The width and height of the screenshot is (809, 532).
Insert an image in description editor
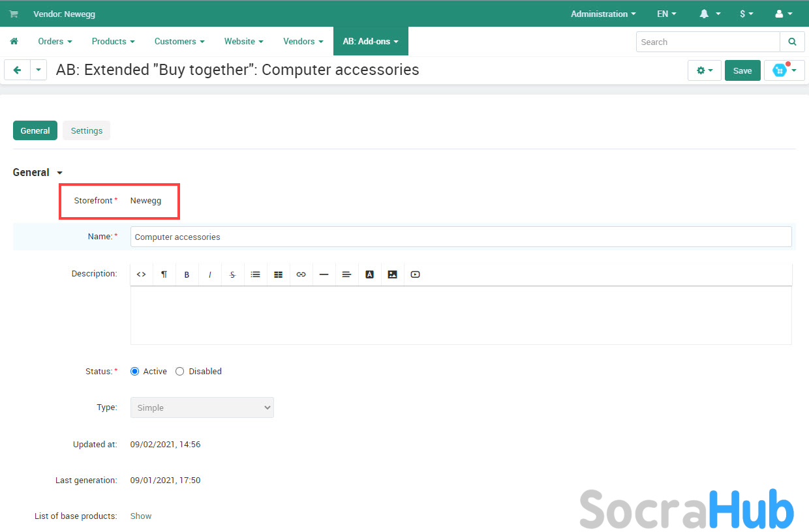(x=392, y=274)
